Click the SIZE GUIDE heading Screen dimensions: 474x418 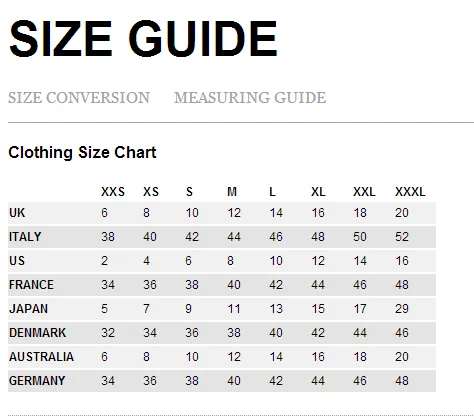point(143,38)
